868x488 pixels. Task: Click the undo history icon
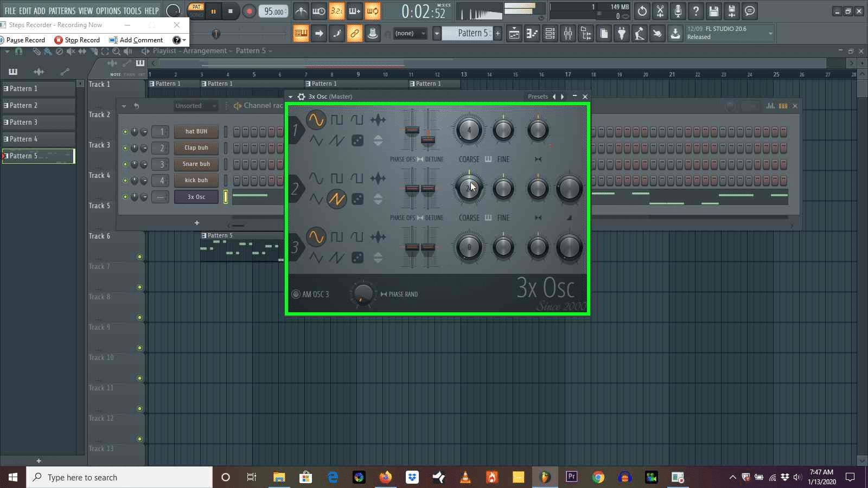[642, 11]
